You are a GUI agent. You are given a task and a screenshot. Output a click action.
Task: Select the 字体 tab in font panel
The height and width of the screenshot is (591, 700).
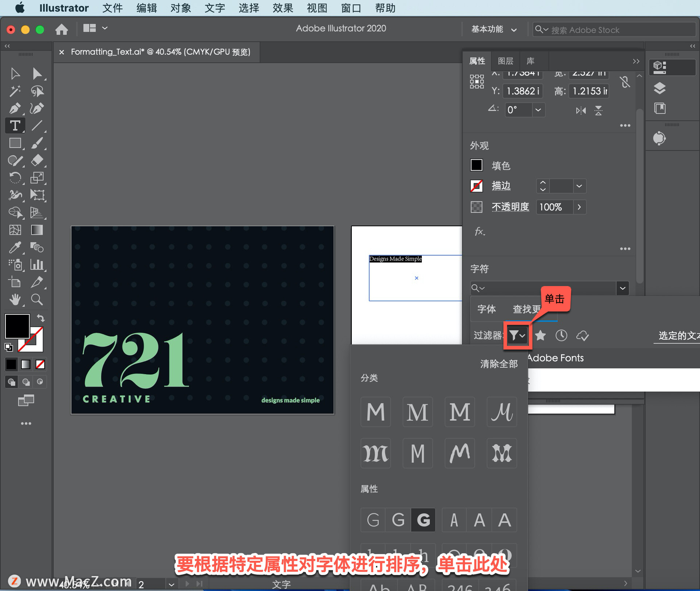coord(486,309)
